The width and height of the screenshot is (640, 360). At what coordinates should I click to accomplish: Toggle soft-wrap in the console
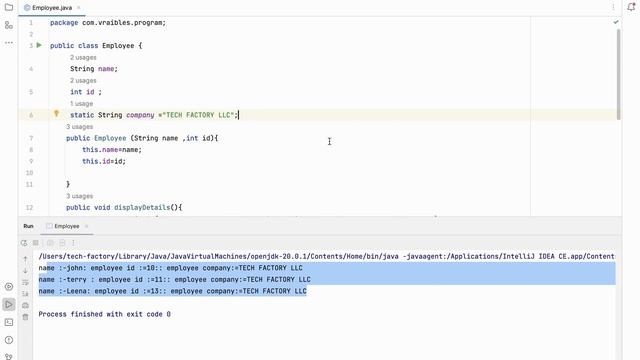click(25, 282)
